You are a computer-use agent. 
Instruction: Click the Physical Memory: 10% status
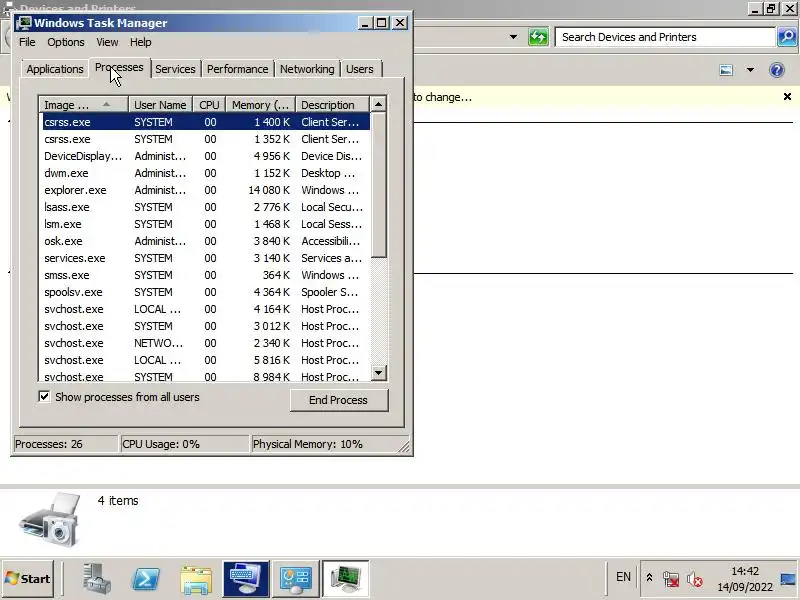point(308,444)
